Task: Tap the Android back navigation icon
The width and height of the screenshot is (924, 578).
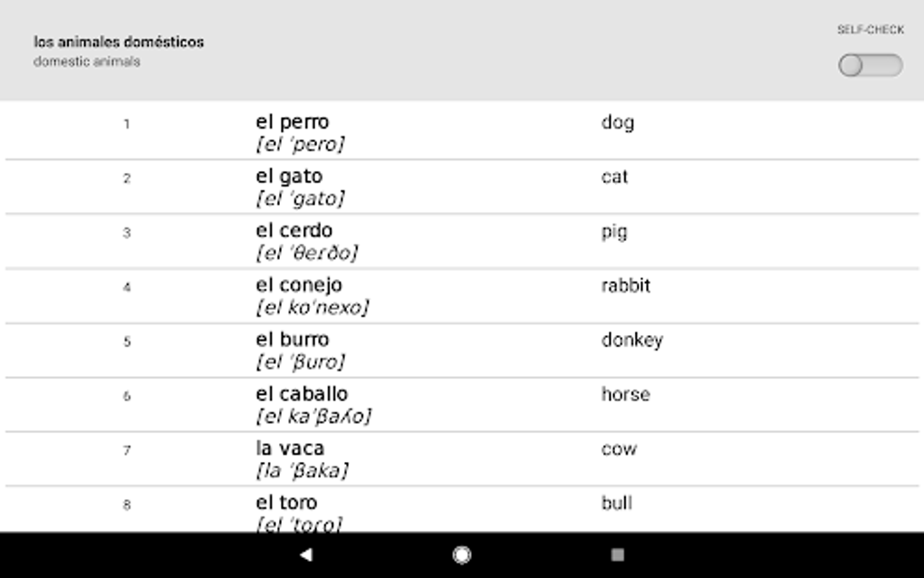Action: 306,554
